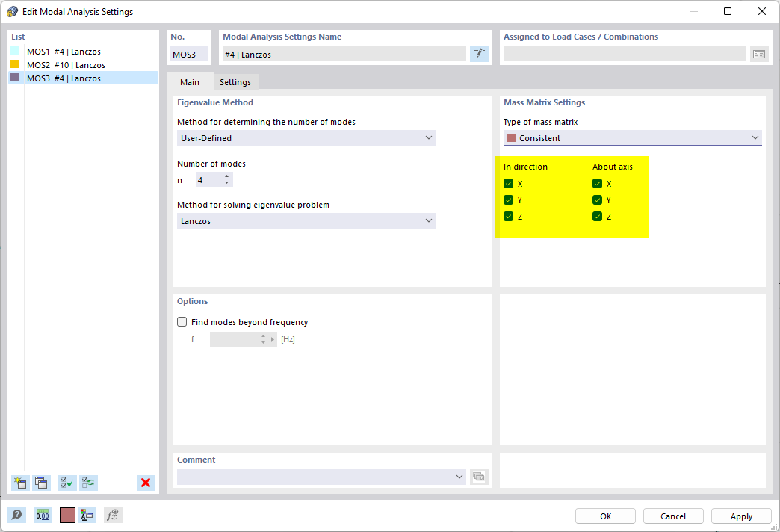Click the bottom toolbar red color swatch
The image size is (780, 532).
point(67,515)
